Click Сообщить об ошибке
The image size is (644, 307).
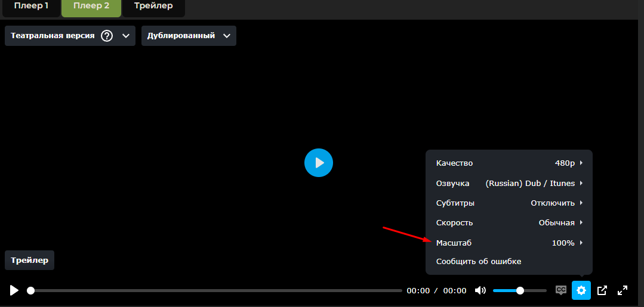pyautogui.click(x=479, y=262)
